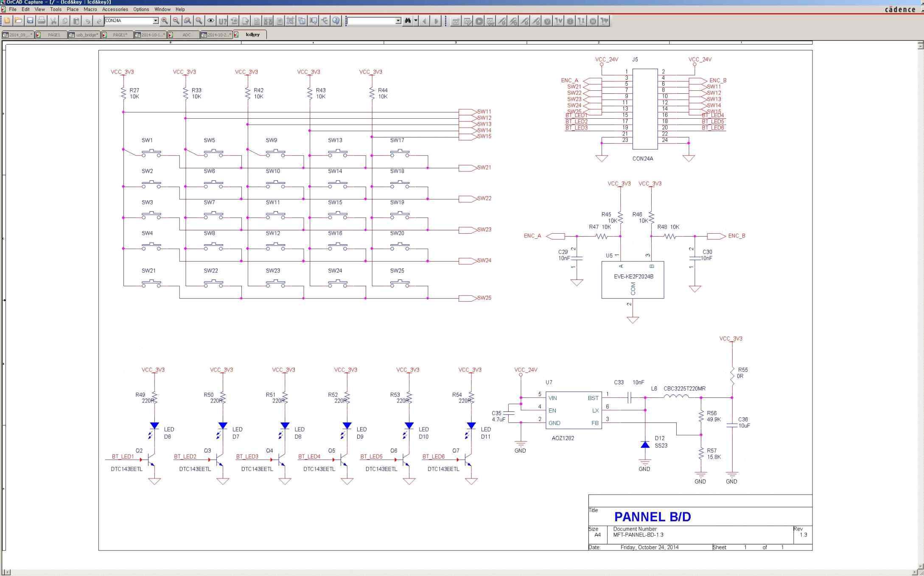Click the Zoom to Area icon
The width and height of the screenshot is (924, 576).
(188, 20)
